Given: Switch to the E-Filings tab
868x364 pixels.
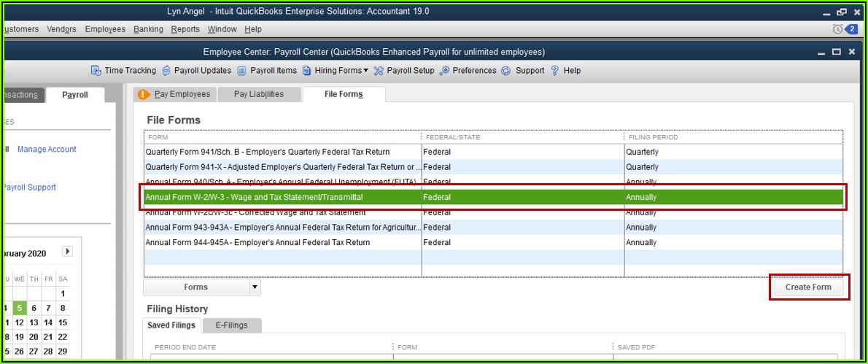Looking at the screenshot, I should [232, 325].
